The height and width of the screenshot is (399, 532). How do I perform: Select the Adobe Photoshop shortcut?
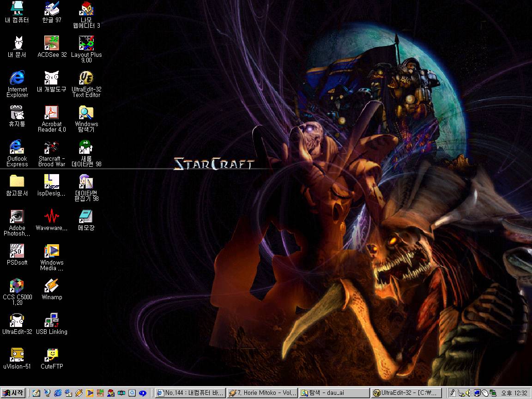(x=17, y=222)
